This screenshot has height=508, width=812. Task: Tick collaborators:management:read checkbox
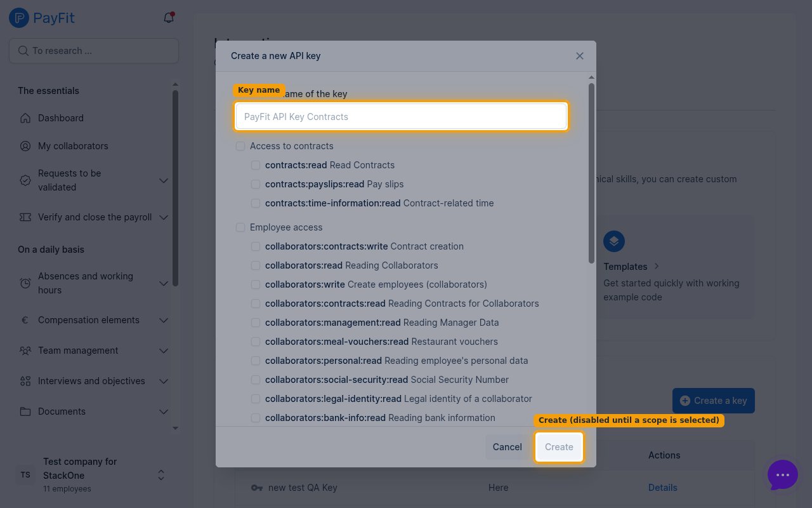coord(256,323)
